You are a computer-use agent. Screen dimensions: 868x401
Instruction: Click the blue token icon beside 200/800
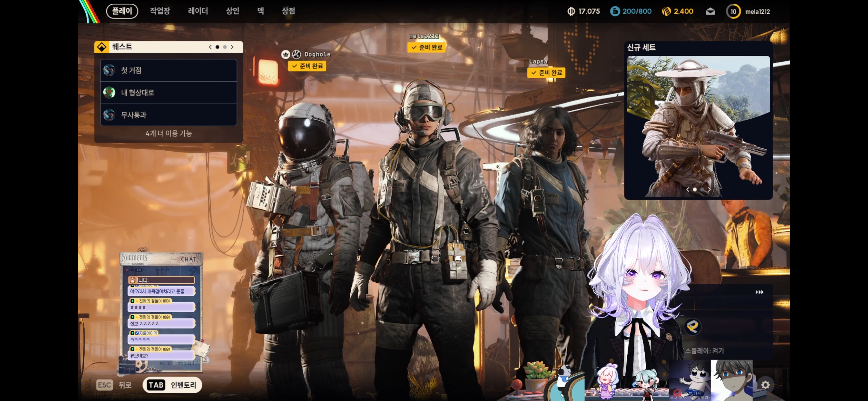[615, 11]
